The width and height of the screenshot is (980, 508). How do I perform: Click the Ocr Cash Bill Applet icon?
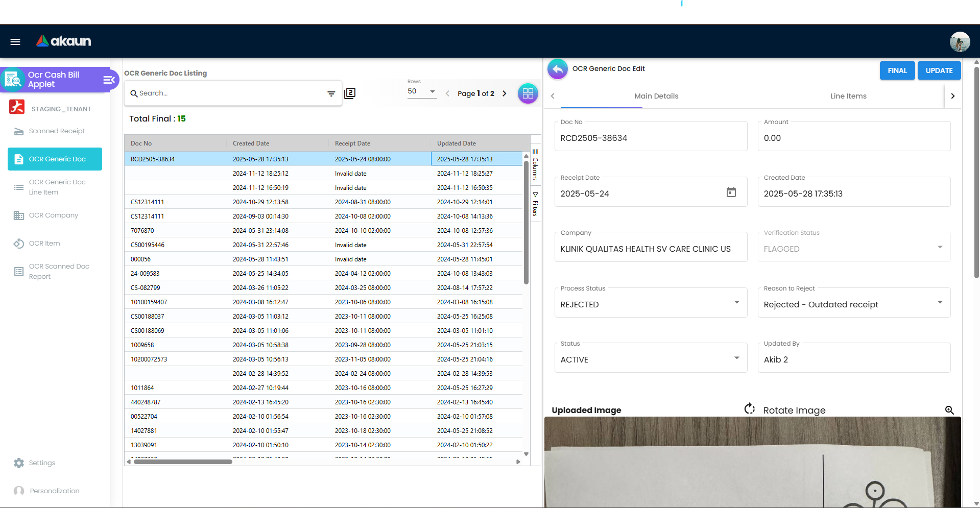13,80
